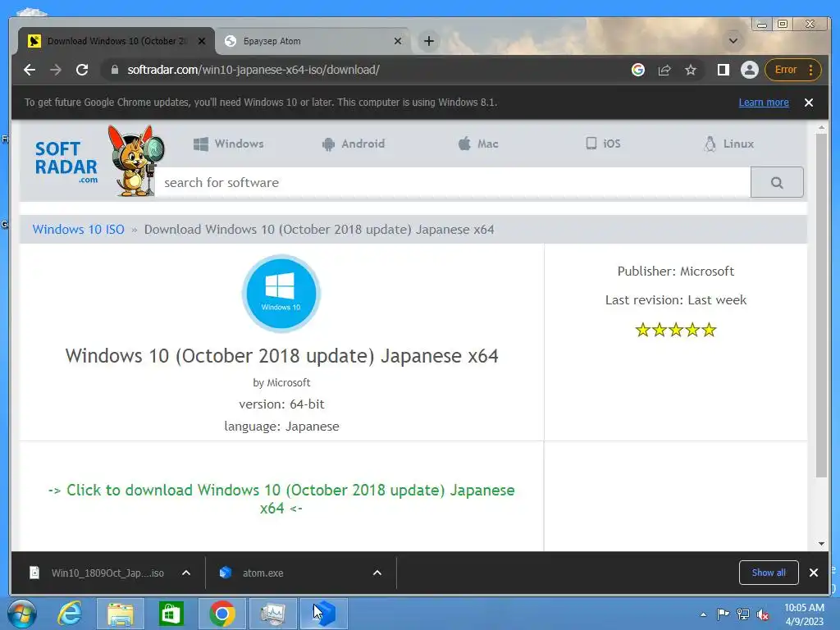Browse the iOS software category

click(x=603, y=144)
